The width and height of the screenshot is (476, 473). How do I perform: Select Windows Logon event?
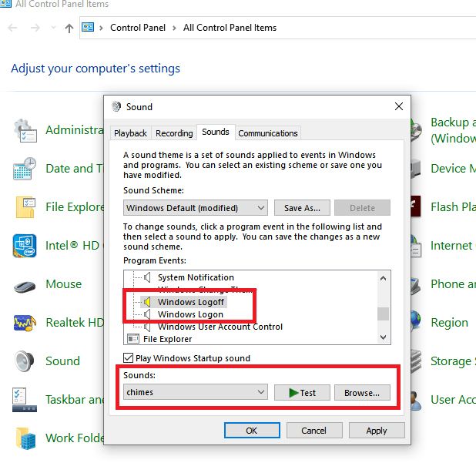[190, 314]
